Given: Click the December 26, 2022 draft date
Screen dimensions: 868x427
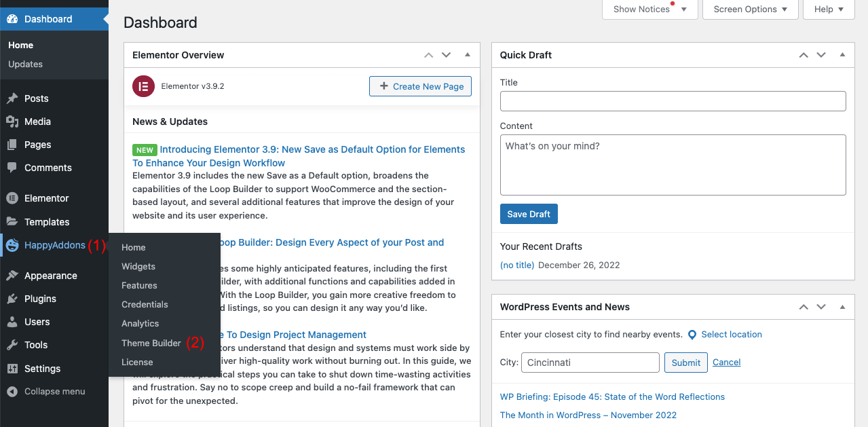Looking at the screenshot, I should tap(579, 265).
